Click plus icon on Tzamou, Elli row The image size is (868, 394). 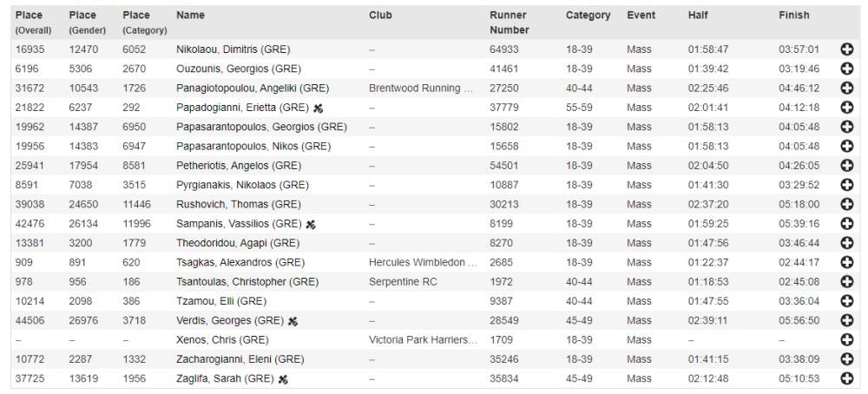(847, 301)
